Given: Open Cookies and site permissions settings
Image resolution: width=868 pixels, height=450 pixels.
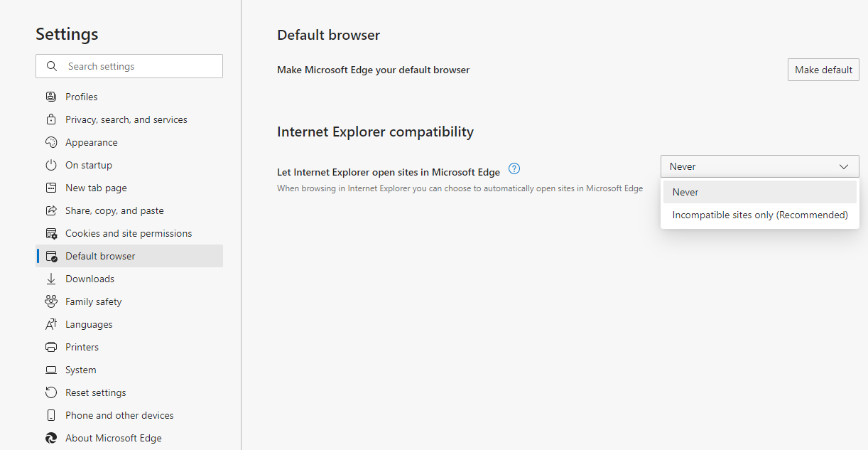Looking at the screenshot, I should (129, 233).
